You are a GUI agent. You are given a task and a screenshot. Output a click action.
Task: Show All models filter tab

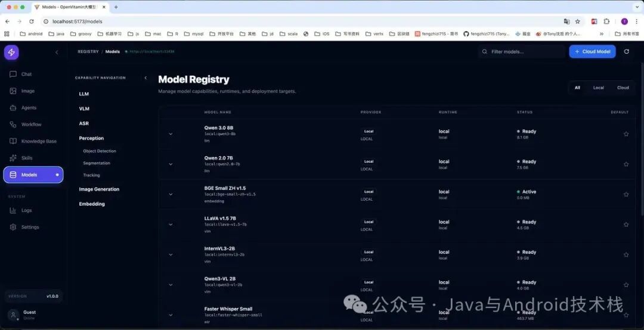pyautogui.click(x=577, y=88)
